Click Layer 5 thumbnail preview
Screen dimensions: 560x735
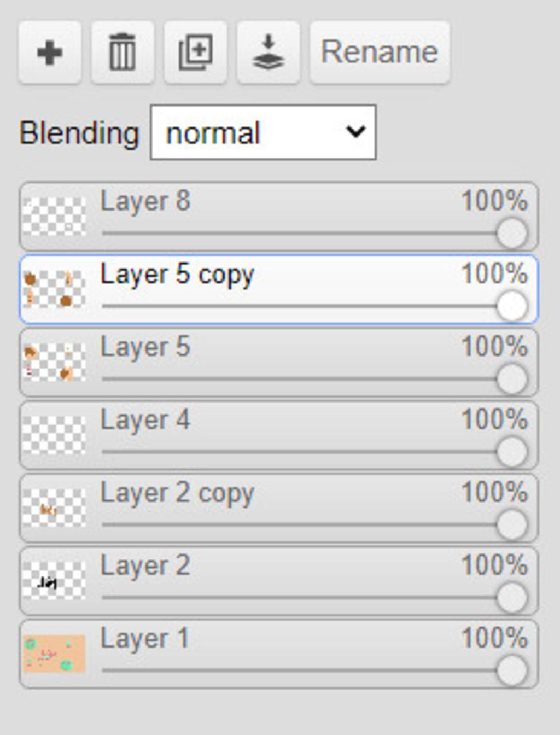pyautogui.click(x=55, y=362)
